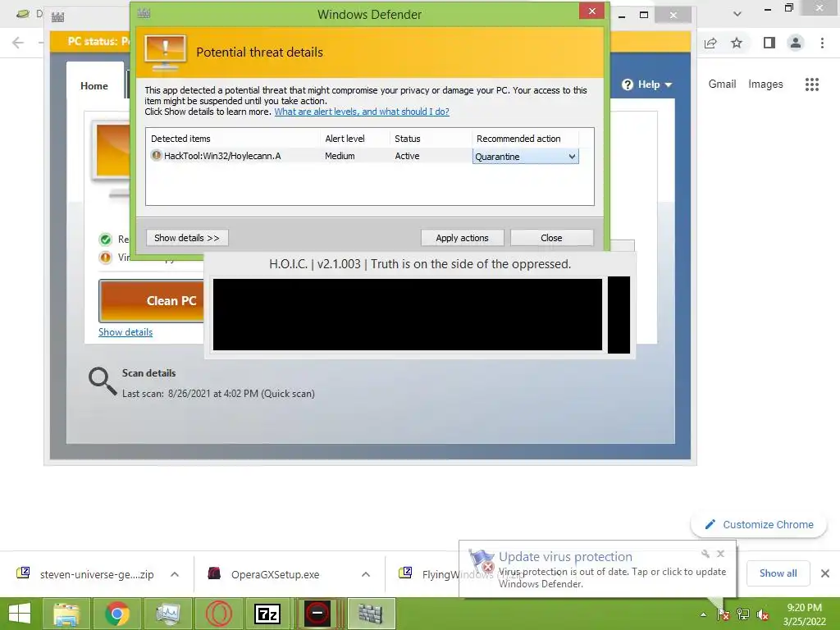The image size is (840, 630).
Task: Click the Clean PC button
Action: (152, 300)
